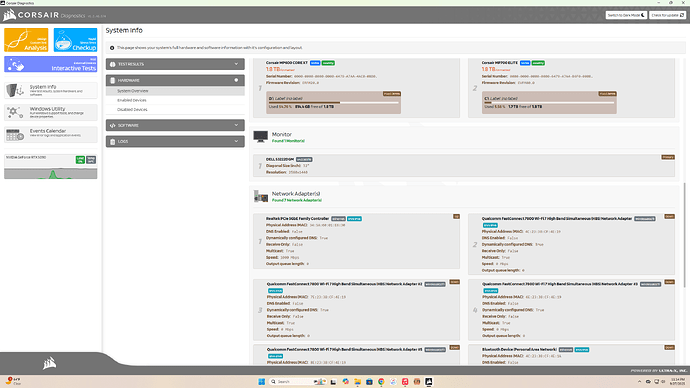This screenshot has width=690, height=388.
Task: Click Bluetooth Device (Personal Area Network) name
Action: 519,349
